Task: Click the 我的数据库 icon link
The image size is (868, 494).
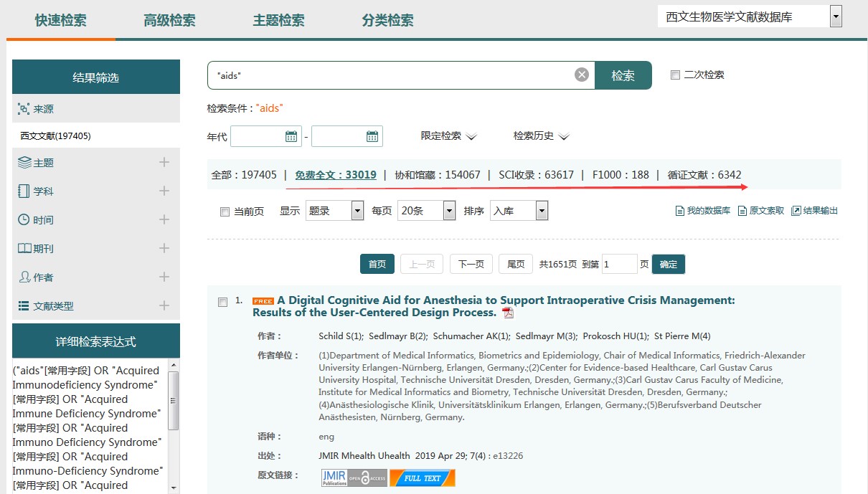Action: point(702,211)
